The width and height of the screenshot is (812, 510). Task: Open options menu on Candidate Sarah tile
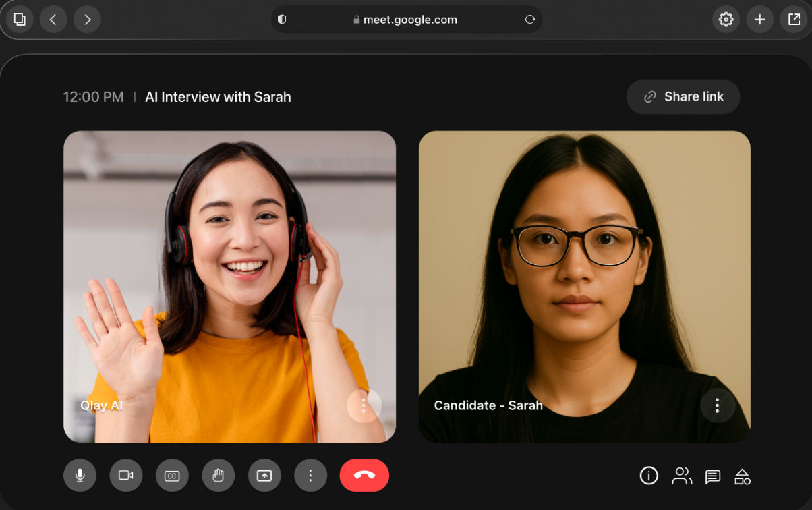pos(718,405)
